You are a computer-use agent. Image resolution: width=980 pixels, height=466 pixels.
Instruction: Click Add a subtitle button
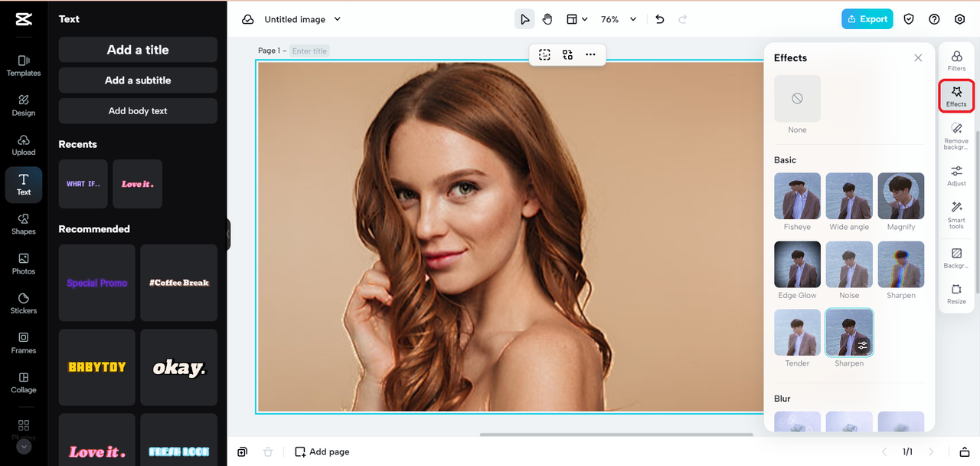tap(138, 80)
